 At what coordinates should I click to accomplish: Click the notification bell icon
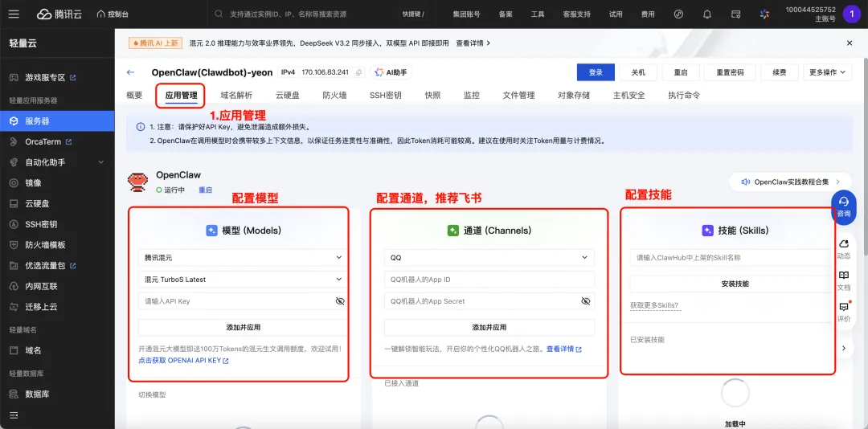point(707,14)
